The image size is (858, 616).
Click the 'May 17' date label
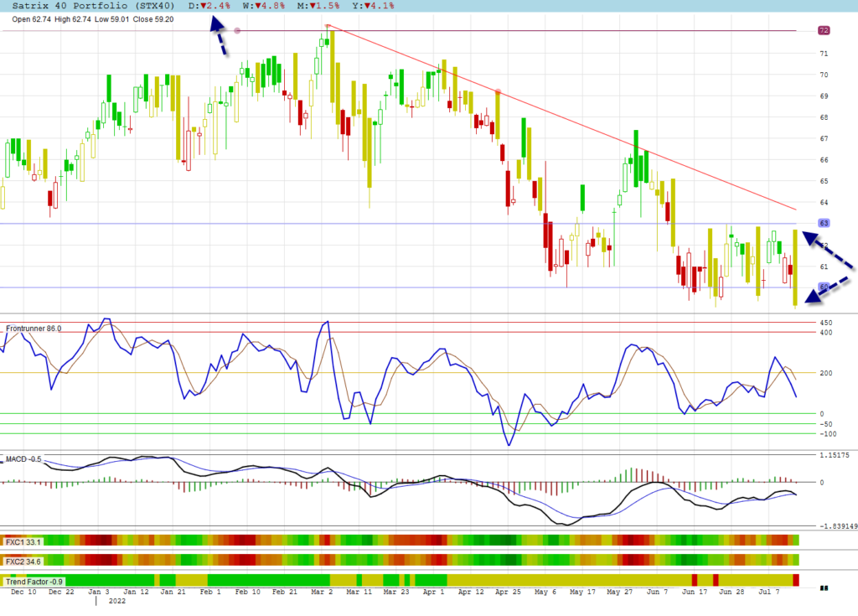click(x=582, y=592)
